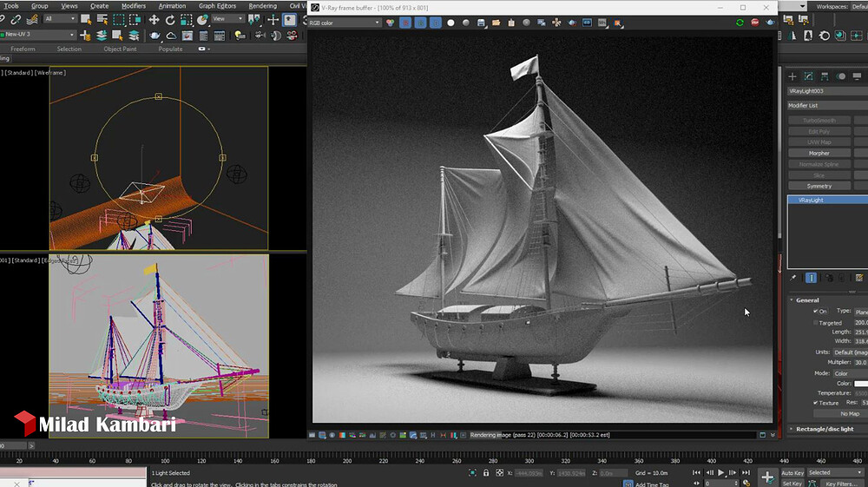
Task: Open Select by Name dialog
Action: coord(102,19)
